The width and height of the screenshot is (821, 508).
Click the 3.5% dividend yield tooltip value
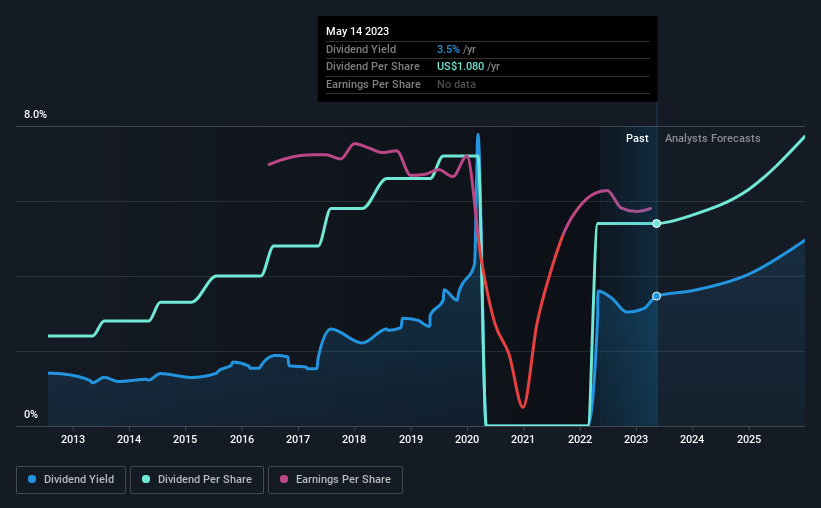[x=448, y=49]
